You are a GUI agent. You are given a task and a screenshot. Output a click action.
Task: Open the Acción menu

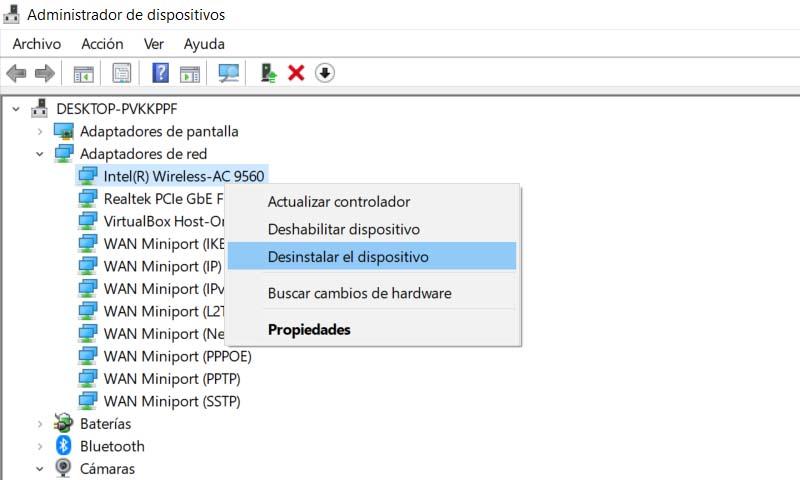coord(102,44)
